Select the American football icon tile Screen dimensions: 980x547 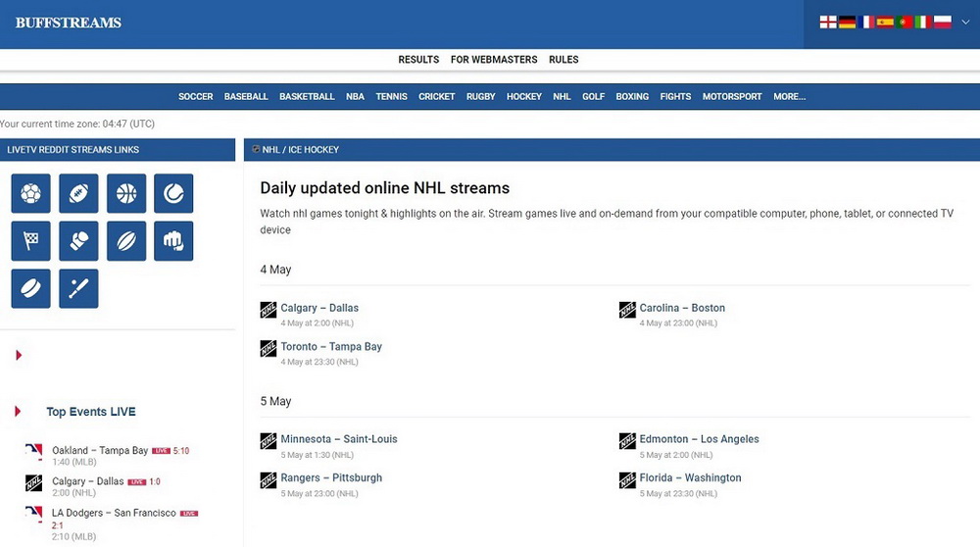click(x=78, y=194)
